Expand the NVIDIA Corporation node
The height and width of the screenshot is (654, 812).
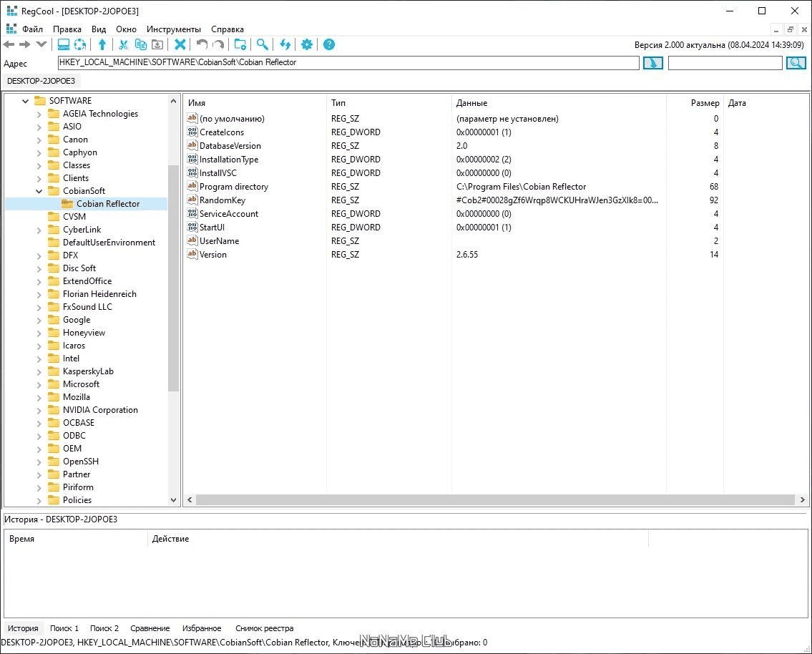tap(39, 410)
